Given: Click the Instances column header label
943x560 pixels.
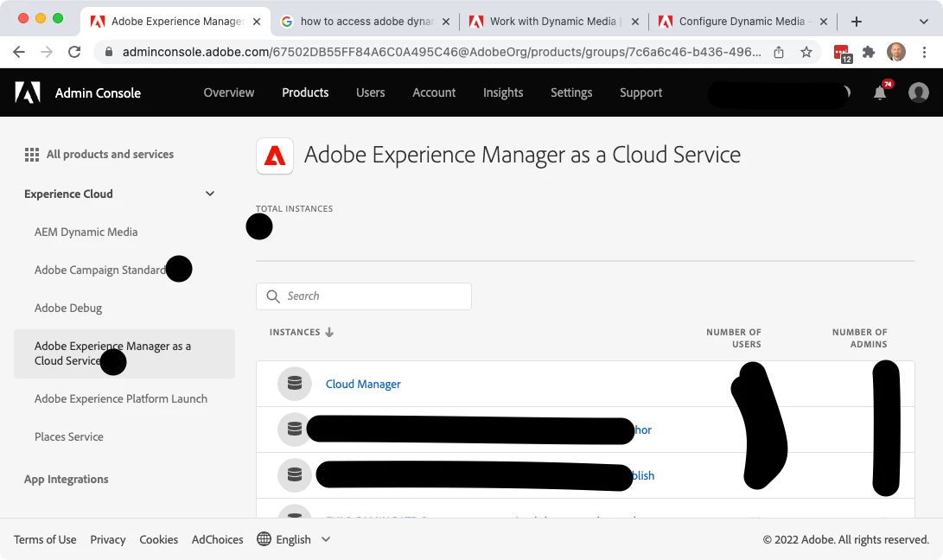Looking at the screenshot, I should tap(295, 332).
